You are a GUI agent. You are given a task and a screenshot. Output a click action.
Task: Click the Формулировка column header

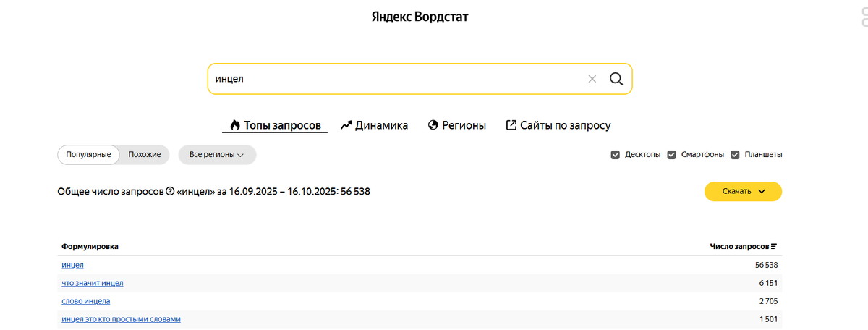coord(90,247)
